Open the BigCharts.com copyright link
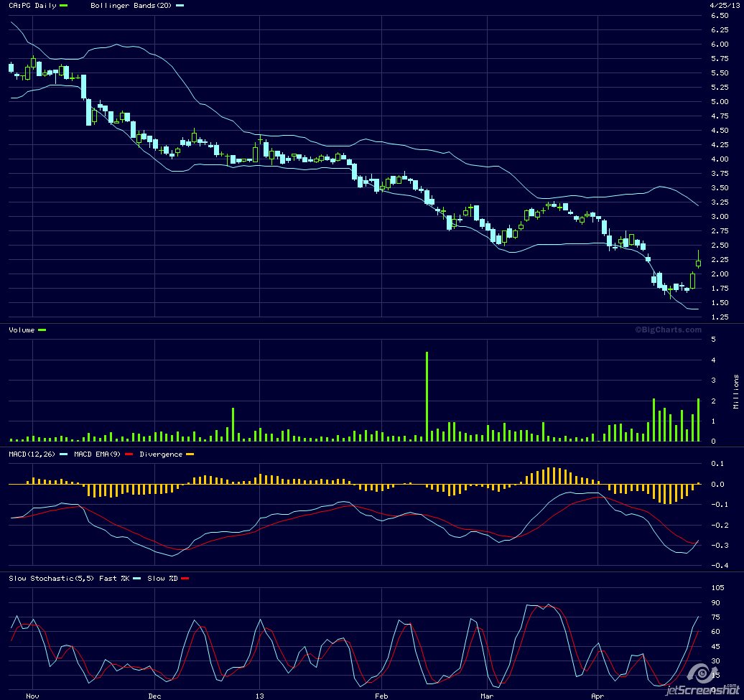 [x=667, y=330]
